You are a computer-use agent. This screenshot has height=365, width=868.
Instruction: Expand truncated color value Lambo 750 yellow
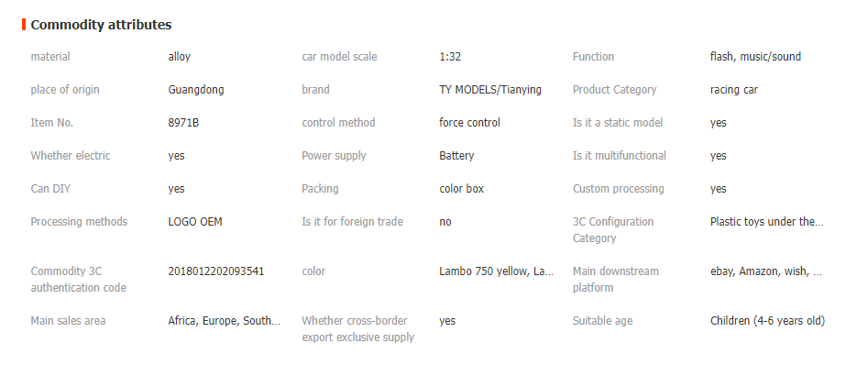tap(496, 271)
